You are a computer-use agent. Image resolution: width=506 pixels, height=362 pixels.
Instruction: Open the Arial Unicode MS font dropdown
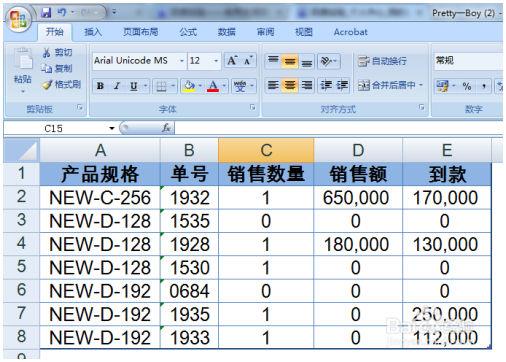(x=182, y=61)
